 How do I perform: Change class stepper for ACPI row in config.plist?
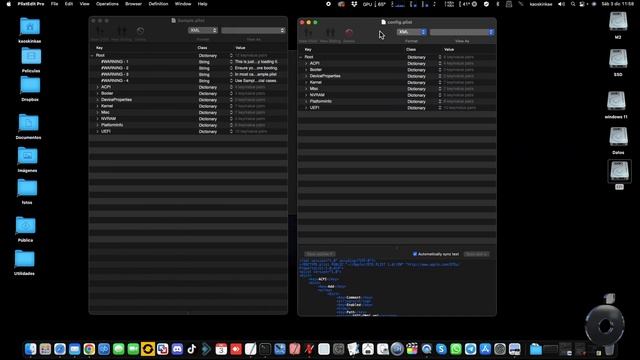coord(440,64)
